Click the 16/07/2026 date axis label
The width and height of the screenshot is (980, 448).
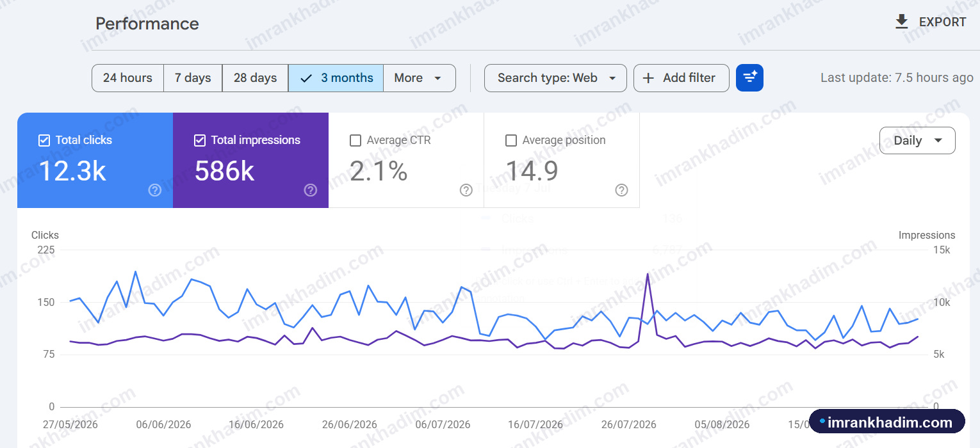point(535,424)
